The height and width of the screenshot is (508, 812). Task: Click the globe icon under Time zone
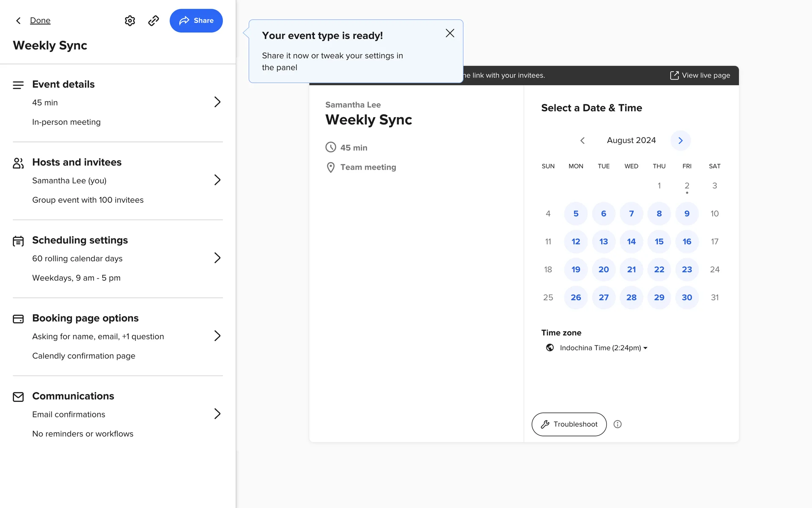(x=550, y=348)
